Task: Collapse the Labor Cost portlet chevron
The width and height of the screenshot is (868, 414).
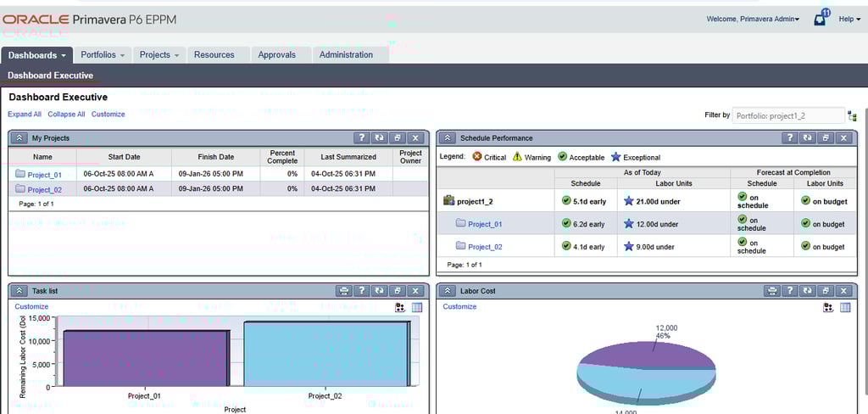Action: point(448,290)
